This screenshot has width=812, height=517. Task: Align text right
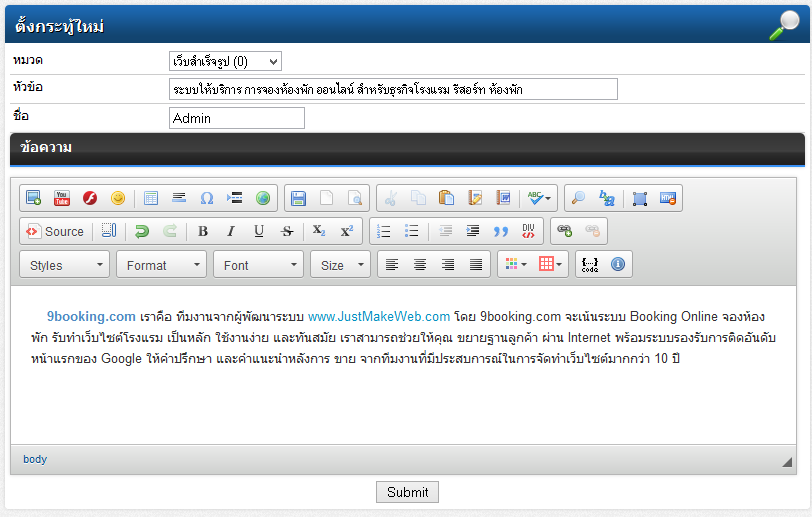pyautogui.click(x=448, y=265)
